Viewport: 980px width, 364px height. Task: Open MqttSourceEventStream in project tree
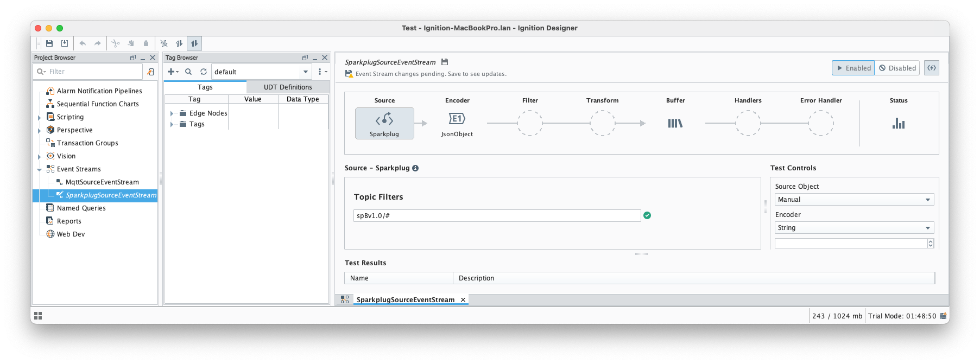tap(102, 182)
